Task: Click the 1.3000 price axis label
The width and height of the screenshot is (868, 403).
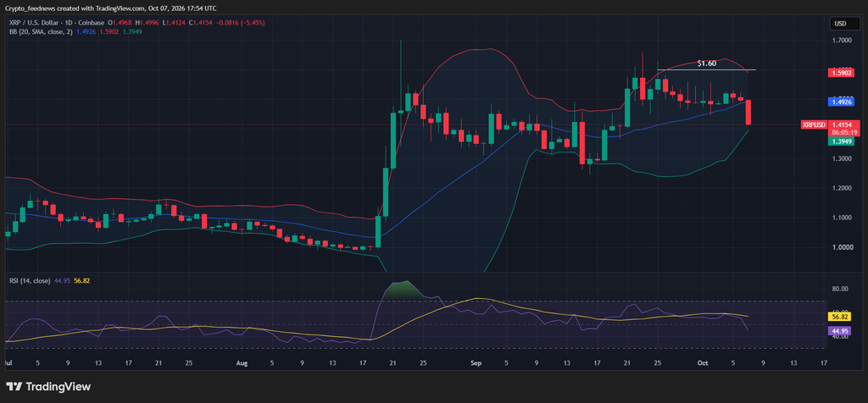Action: tap(840, 158)
